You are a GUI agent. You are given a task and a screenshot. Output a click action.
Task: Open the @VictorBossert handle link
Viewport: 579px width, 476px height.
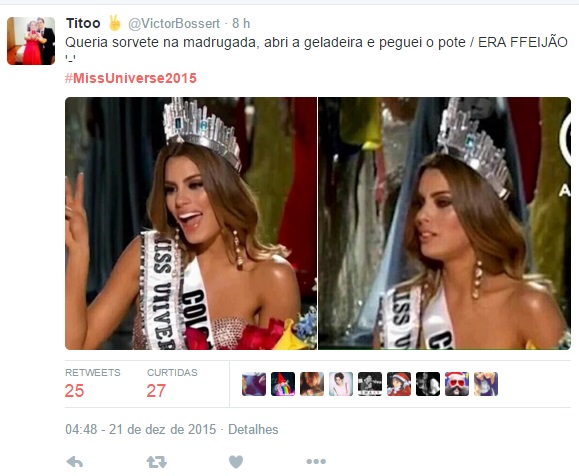[174, 24]
